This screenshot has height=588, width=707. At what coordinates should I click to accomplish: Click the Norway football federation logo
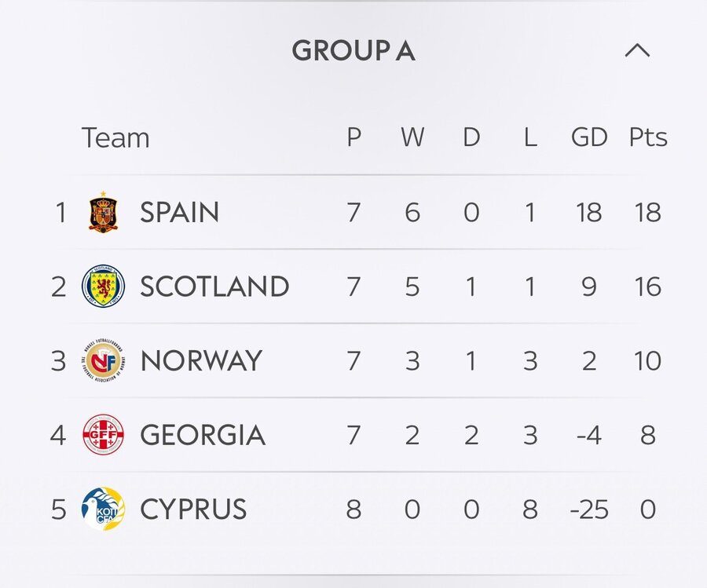103,360
